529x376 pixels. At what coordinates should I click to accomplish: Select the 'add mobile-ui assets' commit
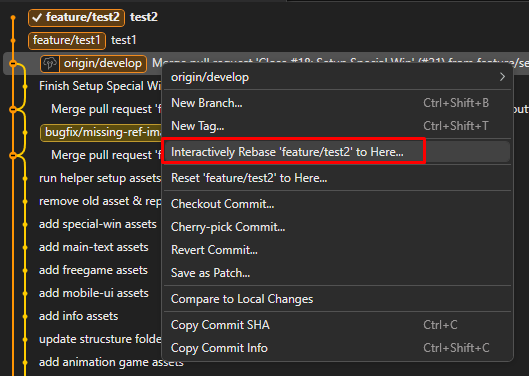[94, 293]
